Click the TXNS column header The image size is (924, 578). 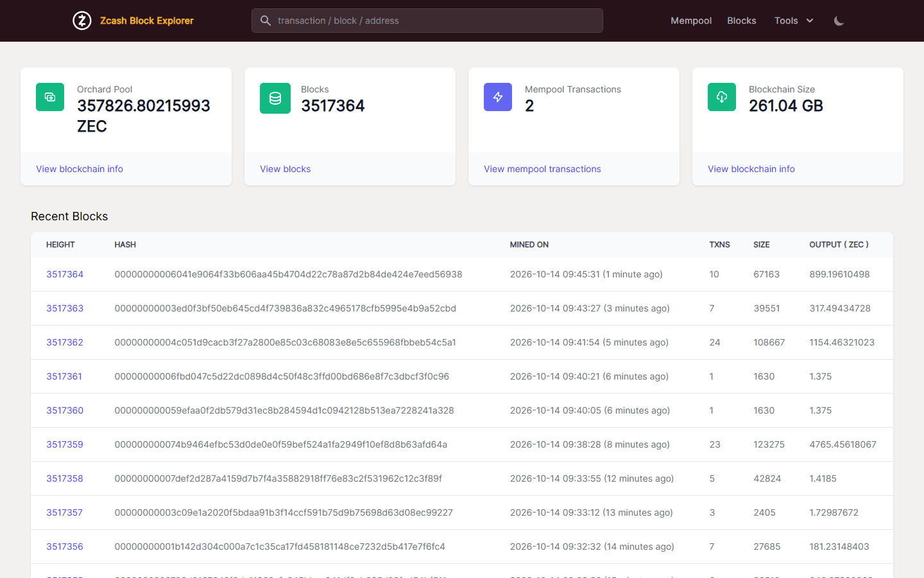(719, 245)
